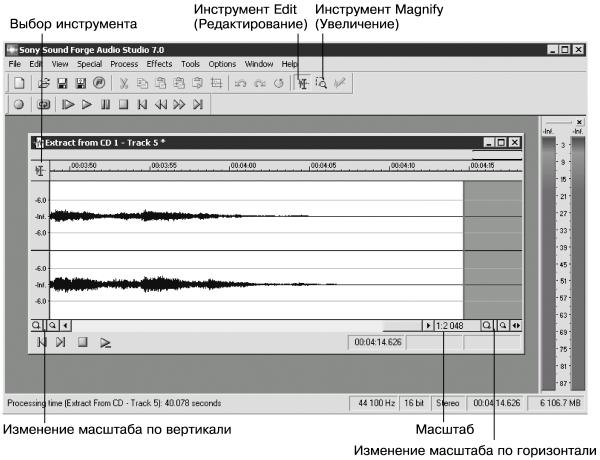
Task: Open the Tools menu
Action: point(190,64)
